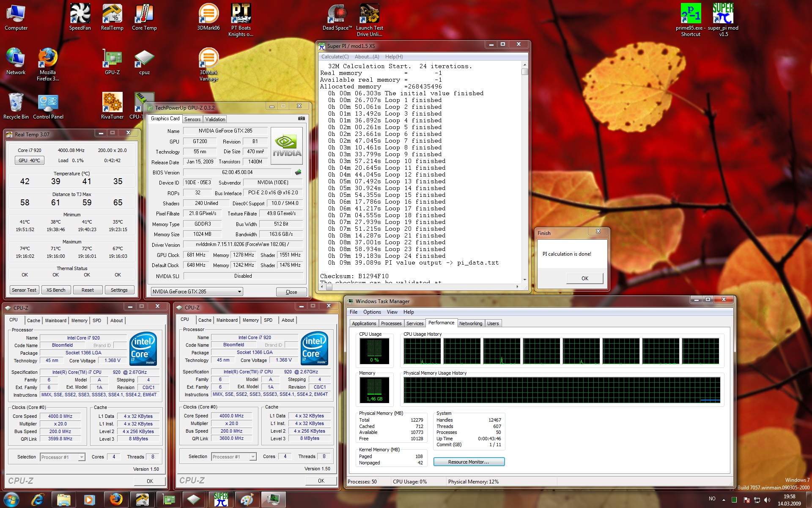Open GPU-Z graphics card selector dropdown
812x508 pixels.
pyautogui.click(x=197, y=291)
